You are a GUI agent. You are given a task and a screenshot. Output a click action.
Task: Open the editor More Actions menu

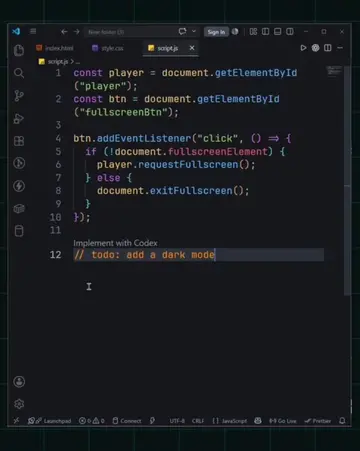340,48
